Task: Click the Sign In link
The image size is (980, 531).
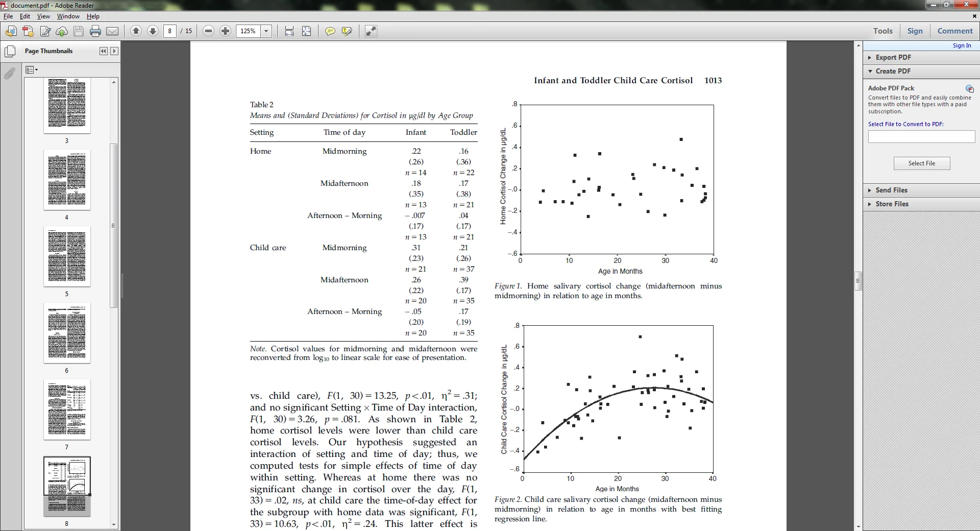Action: pyautogui.click(x=962, y=45)
